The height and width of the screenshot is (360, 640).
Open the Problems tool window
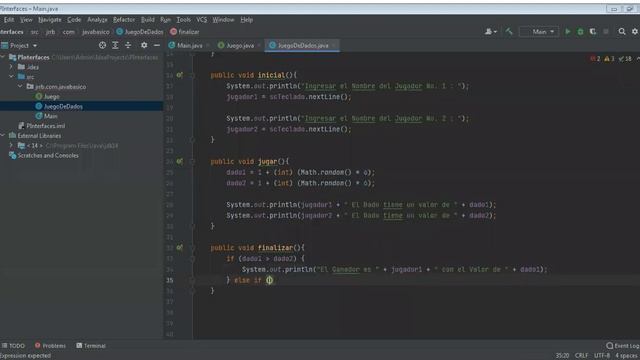pyautogui.click(x=50, y=346)
